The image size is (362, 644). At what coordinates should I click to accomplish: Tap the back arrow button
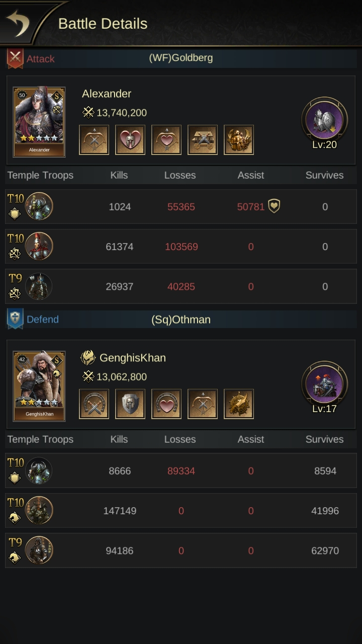click(18, 23)
